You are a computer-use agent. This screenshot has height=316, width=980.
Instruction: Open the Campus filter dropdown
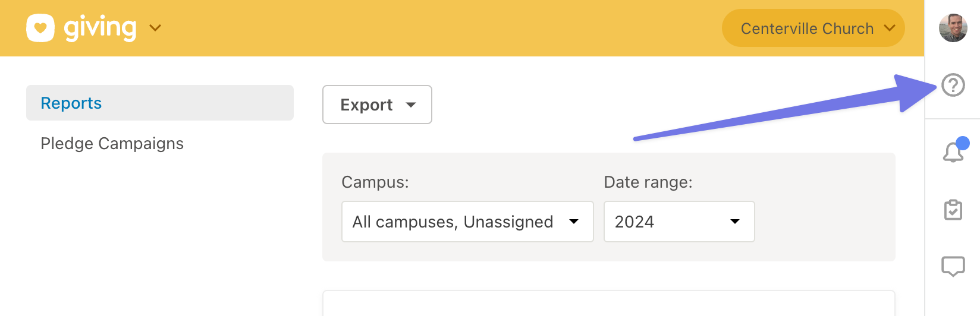(x=467, y=222)
